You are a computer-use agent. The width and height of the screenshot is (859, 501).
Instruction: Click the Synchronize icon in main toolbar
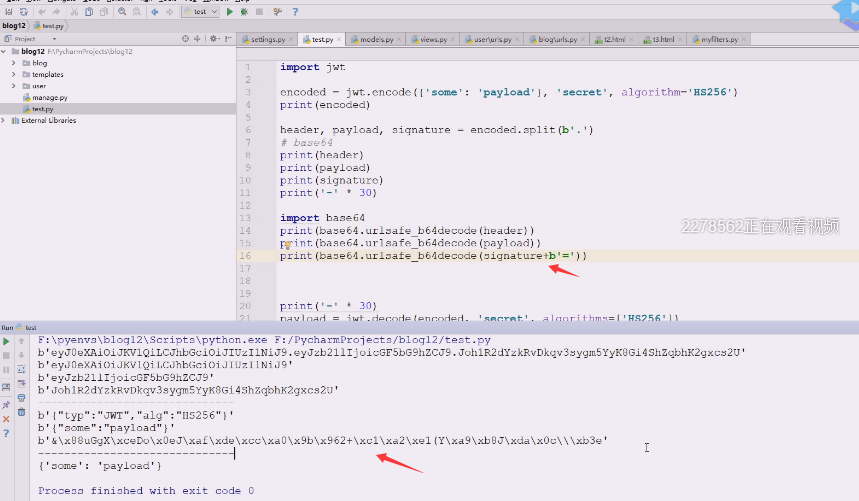(24, 11)
